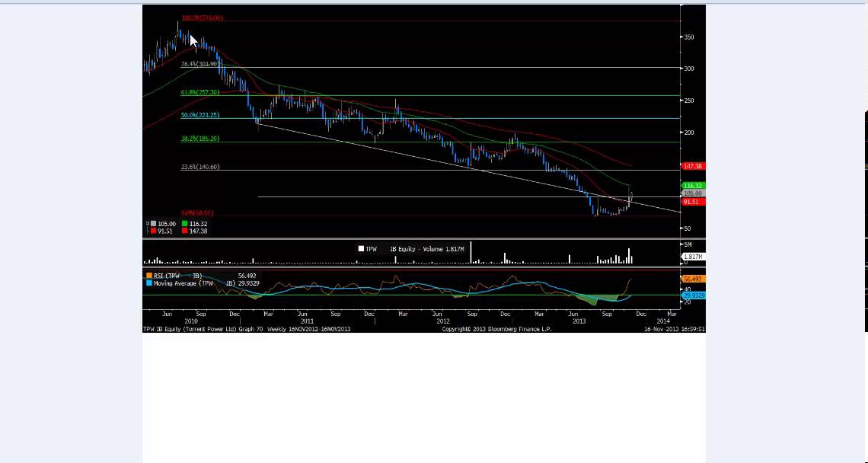Select the gray 105.00 tag on price axis

pos(693,193)
